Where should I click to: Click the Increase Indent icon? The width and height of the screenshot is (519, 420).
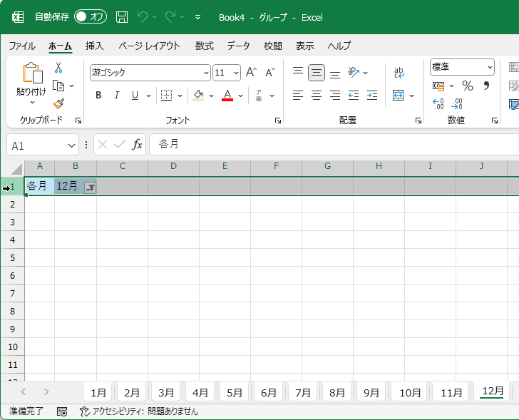372,96
